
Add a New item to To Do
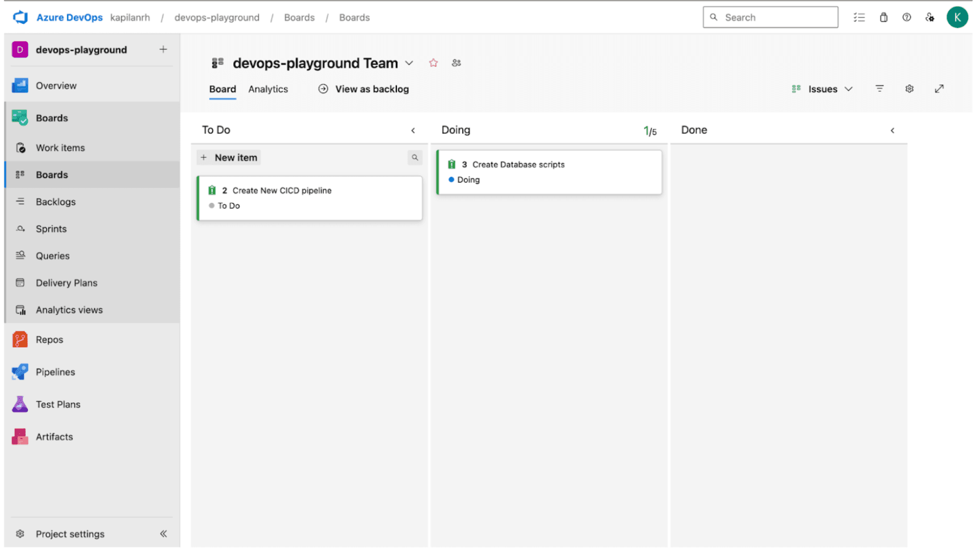(x=228, y=157)
